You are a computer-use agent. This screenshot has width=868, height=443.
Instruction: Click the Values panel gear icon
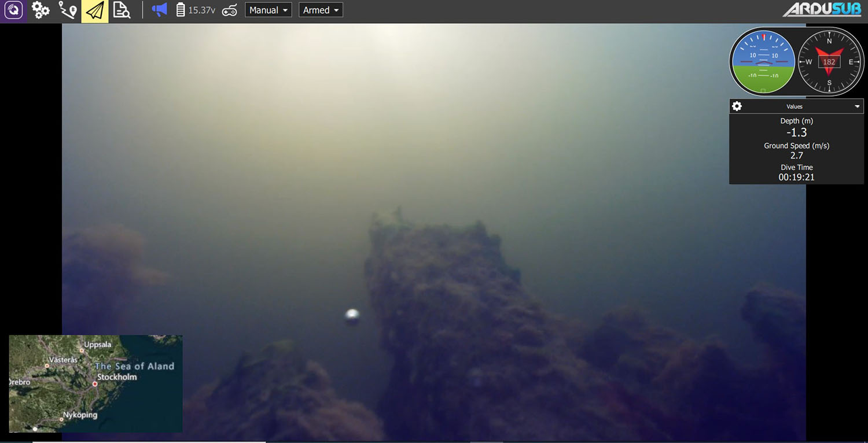click(737, 106)
